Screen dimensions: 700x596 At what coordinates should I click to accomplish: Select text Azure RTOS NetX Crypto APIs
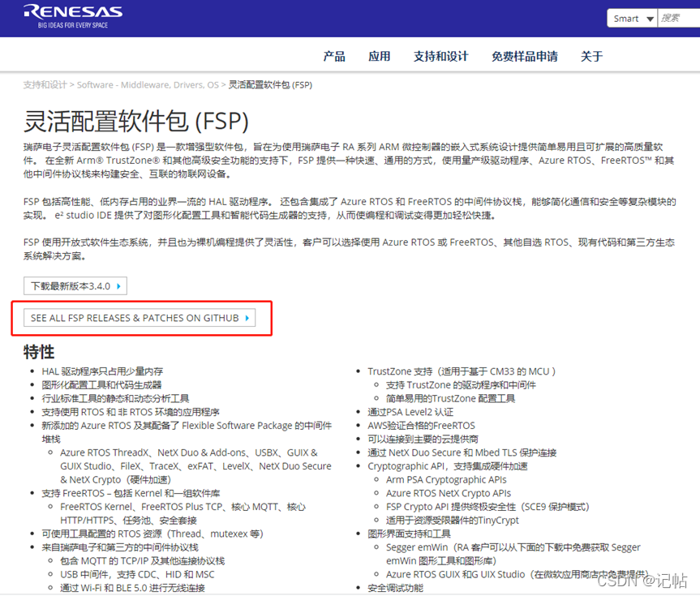click(x=449, y=493)
